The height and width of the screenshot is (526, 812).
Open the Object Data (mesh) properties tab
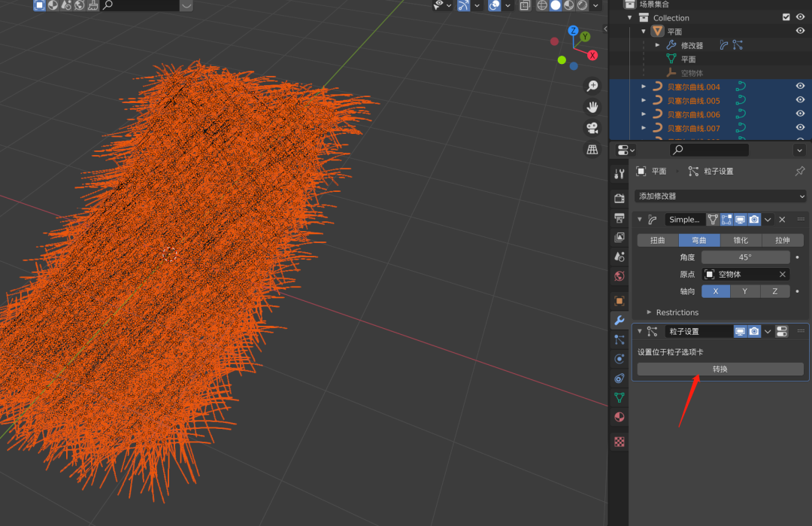(620, 397)
